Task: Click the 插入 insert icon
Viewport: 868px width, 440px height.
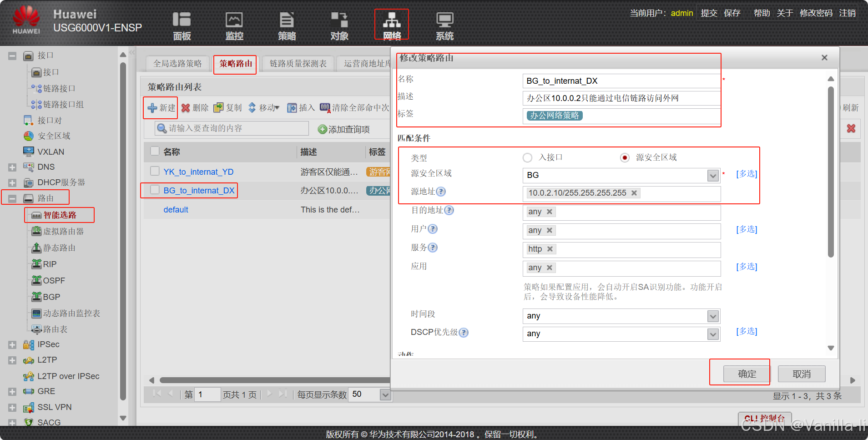Action: [292, 108]
